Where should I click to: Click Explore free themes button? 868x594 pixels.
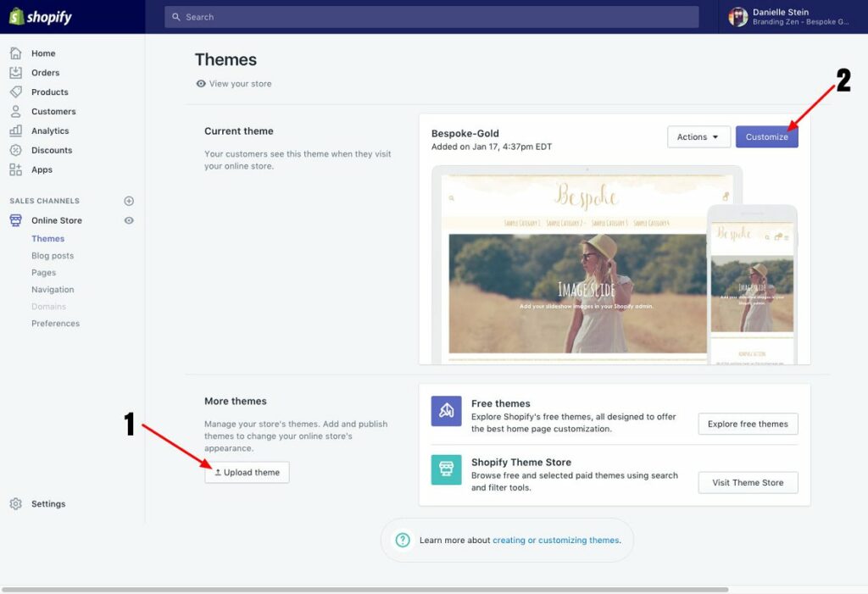748,425
